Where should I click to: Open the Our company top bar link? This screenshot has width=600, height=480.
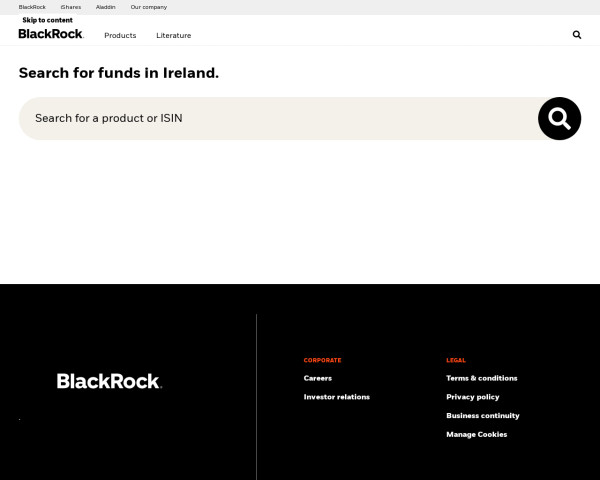(148, 7)
